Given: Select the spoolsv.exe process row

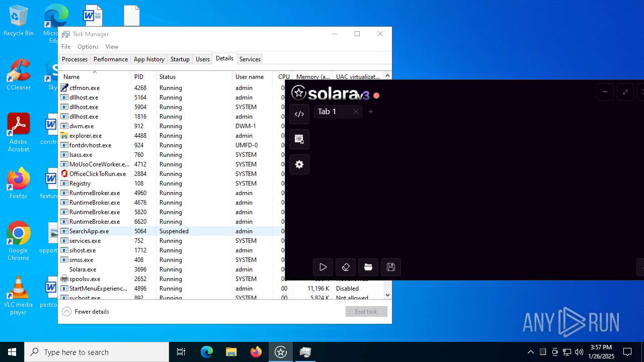Looking at the screenshot, I should point(172,279).
